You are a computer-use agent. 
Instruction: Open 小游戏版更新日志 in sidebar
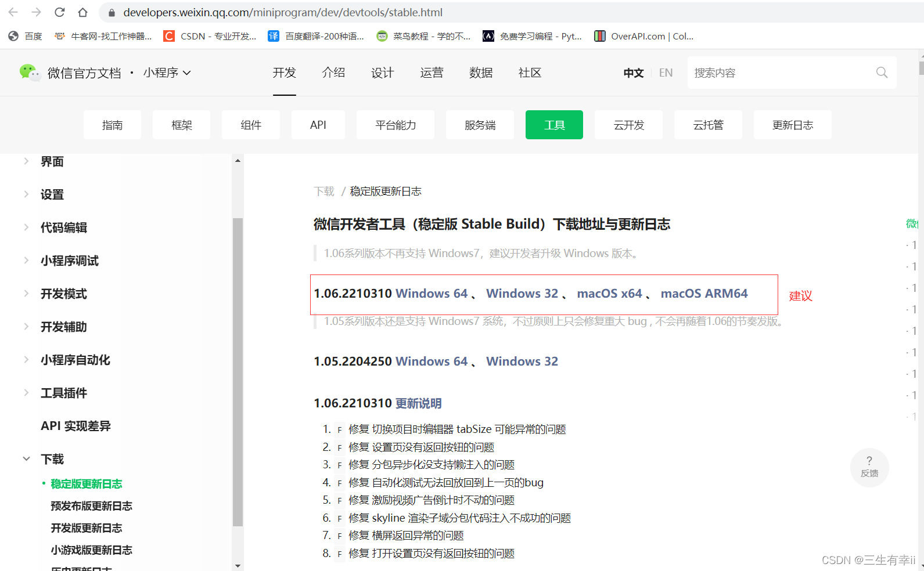[92, 550]
